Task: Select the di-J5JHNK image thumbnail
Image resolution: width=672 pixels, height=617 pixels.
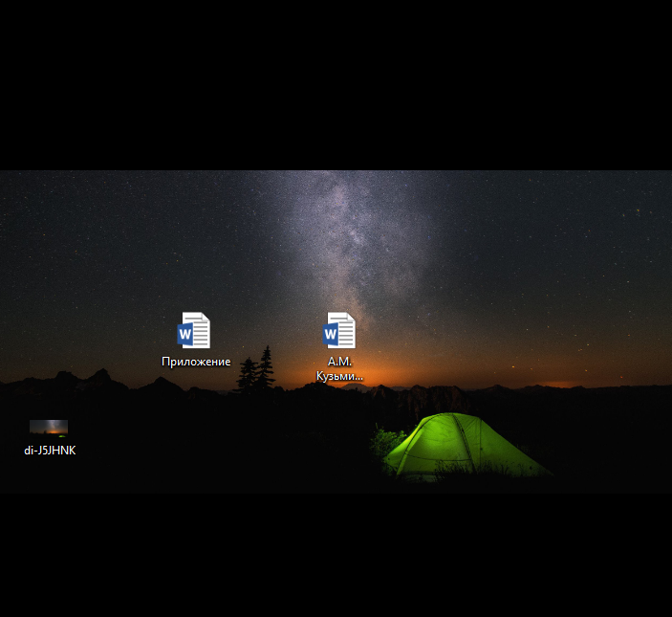Action: [x=49, y=428]
